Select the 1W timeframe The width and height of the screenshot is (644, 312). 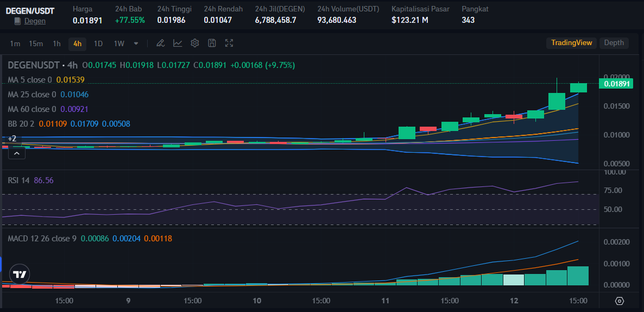pyautogui.click(x=119, y=43)
